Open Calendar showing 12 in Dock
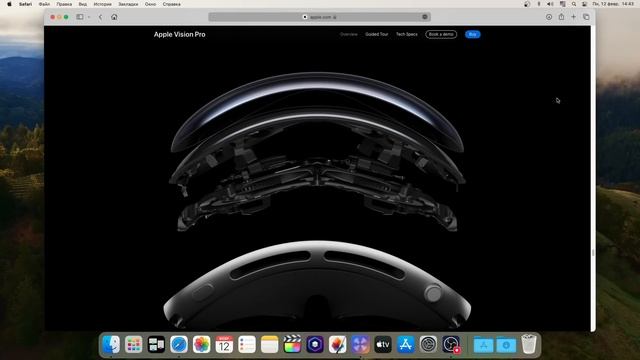 tap(224, 344)
